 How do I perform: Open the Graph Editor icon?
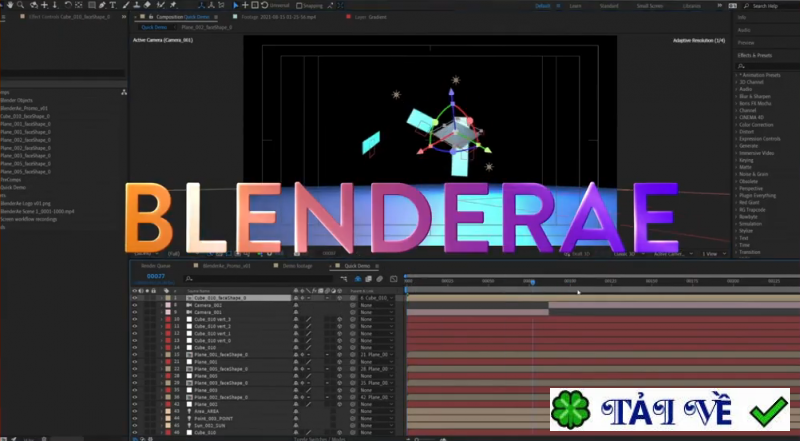coord(393,279)
